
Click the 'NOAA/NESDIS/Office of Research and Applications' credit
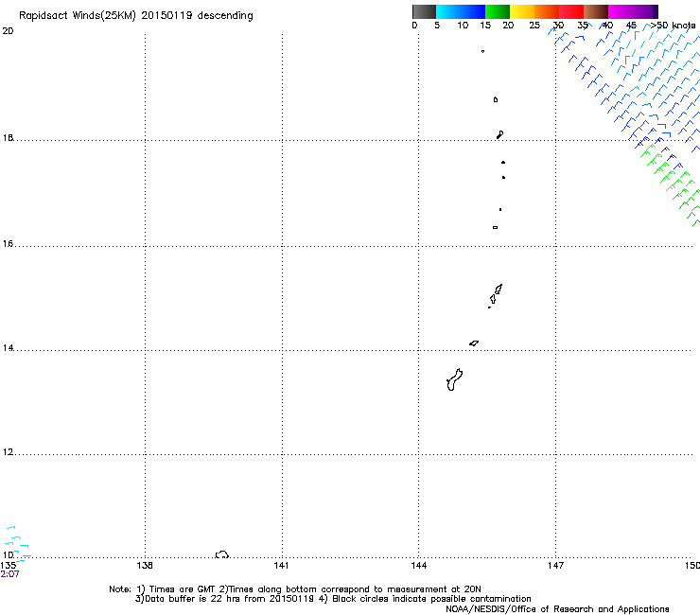click(x=557, y=609)
